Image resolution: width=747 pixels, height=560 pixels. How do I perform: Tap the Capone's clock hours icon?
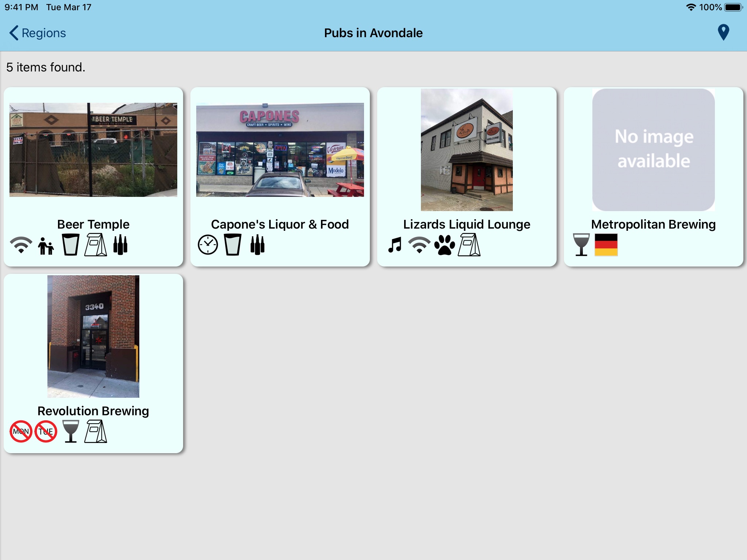click(208, 245)
